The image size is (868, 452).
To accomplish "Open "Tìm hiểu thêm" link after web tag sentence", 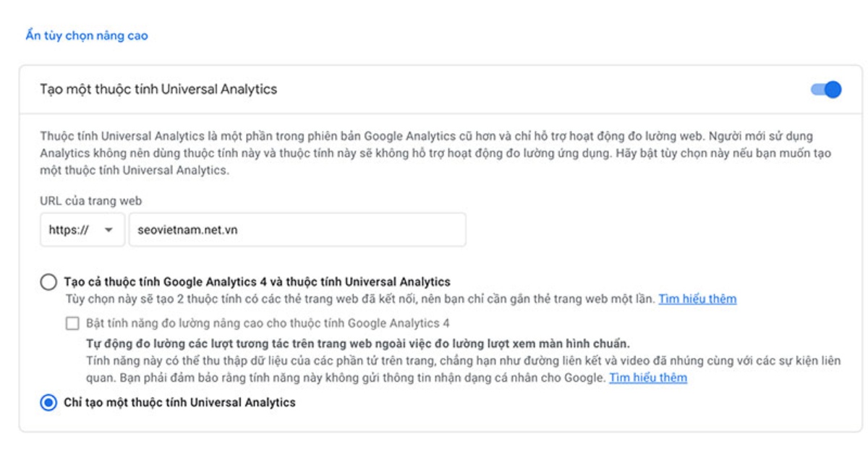I will coord(697,299).
